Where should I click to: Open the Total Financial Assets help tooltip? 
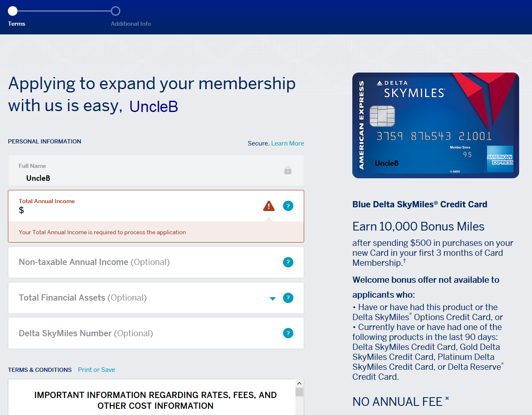click(288, 298)
